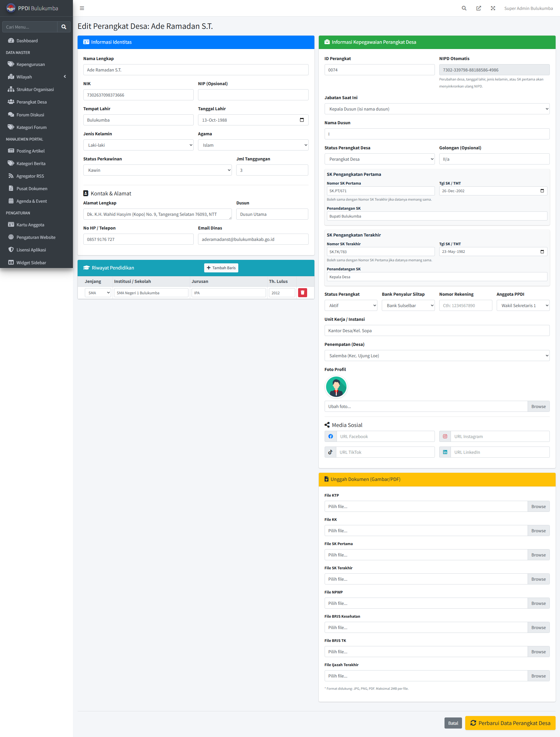This screenshot has width=560, height=737.
Task: Click the NIK input field
Action: [x=138, y=95]
